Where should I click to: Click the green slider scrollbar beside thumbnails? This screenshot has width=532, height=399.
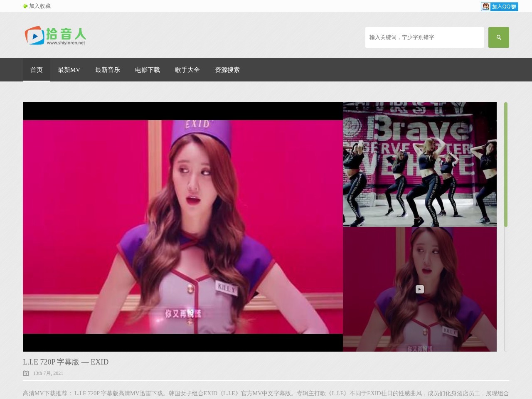tap(506, 165)
